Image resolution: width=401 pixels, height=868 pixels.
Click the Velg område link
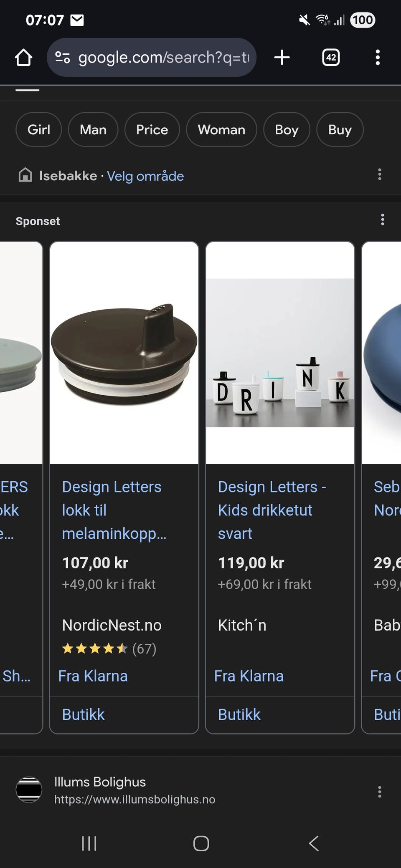click(145, 176)
